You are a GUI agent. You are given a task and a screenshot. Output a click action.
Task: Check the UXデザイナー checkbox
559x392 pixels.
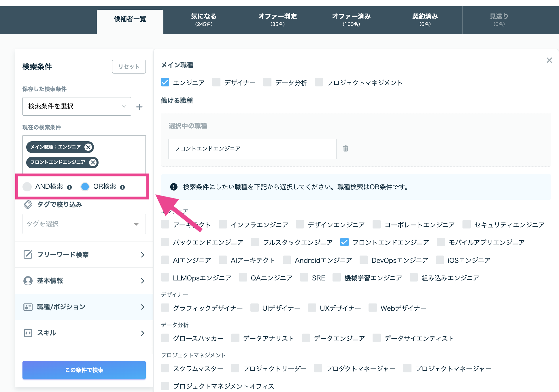312,308
